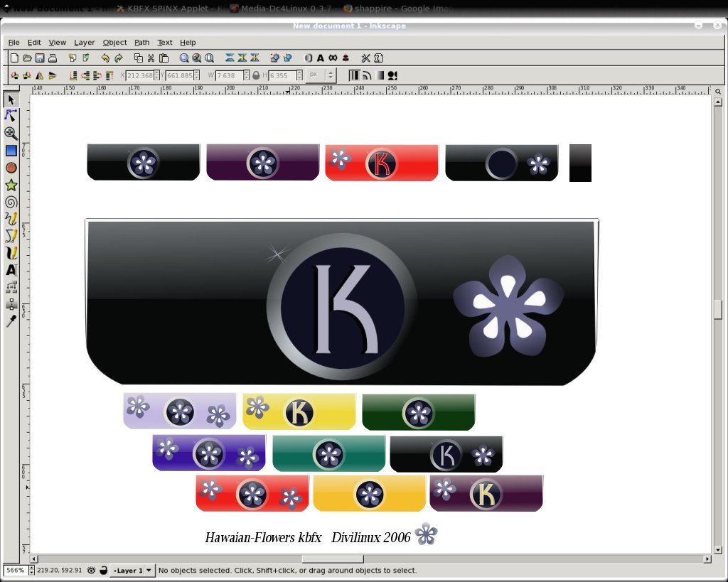
Task: Click the Paste clipboard icon
Action: [164, 58]
